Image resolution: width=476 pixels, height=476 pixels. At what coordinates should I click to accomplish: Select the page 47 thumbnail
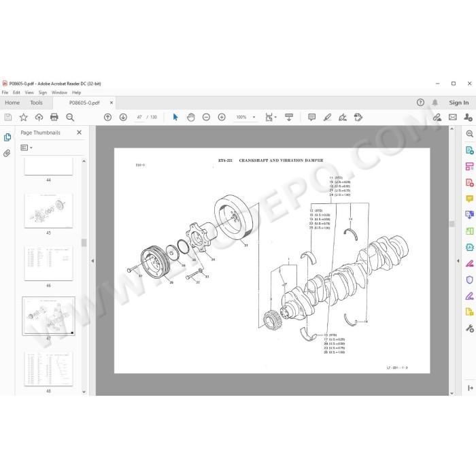48,316
